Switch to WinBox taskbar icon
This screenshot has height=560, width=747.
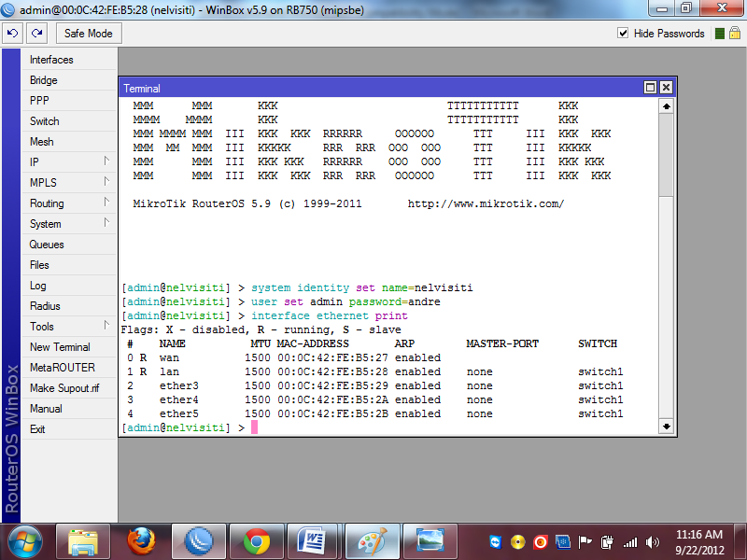click(199, 542)
